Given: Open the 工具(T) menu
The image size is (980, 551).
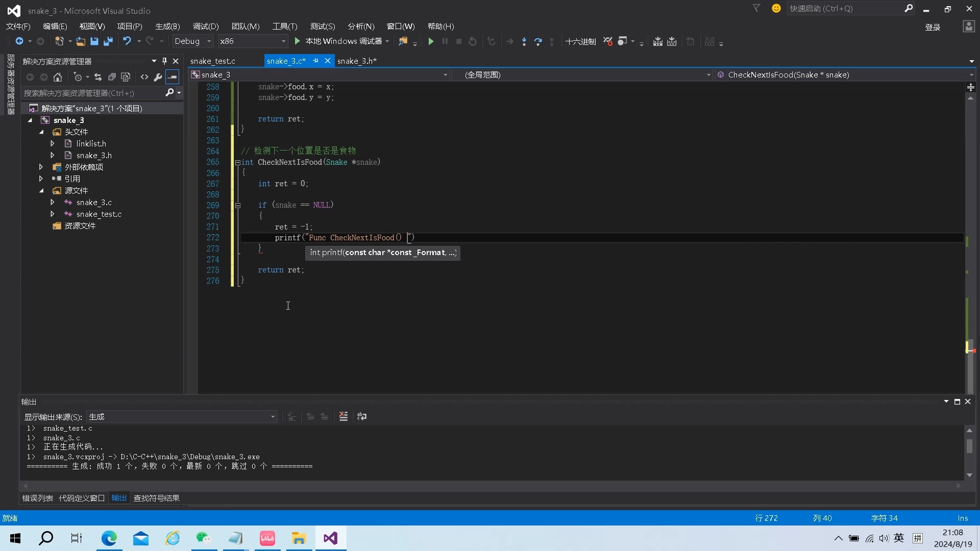Looking at the screenshot, I should coord(284,26).
